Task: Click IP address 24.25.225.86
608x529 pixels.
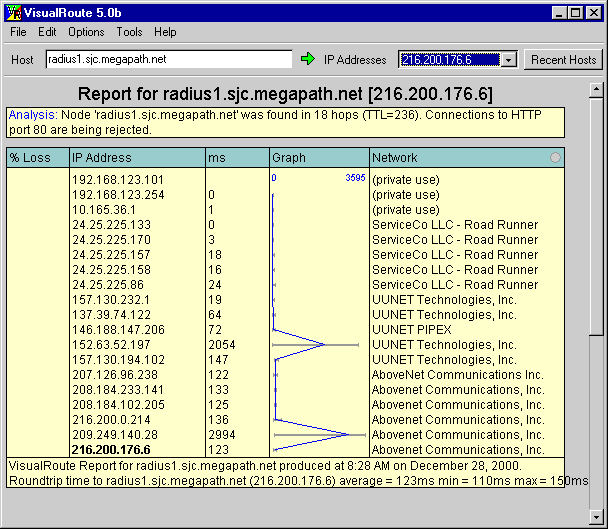Action: click(x=108, y=285)
